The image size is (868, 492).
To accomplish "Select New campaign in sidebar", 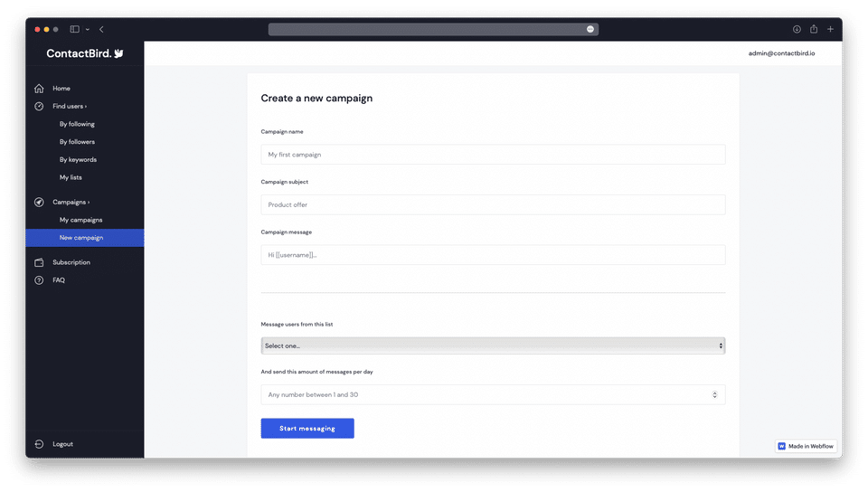I will pyautogui.click(x=85, y=238).
